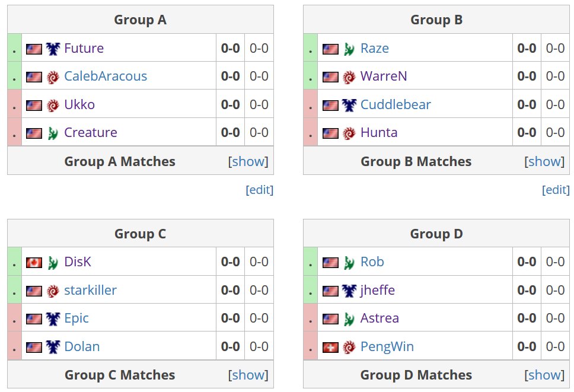Expand the Group D Matches list

pyautogui.click(x=544, y=375)
